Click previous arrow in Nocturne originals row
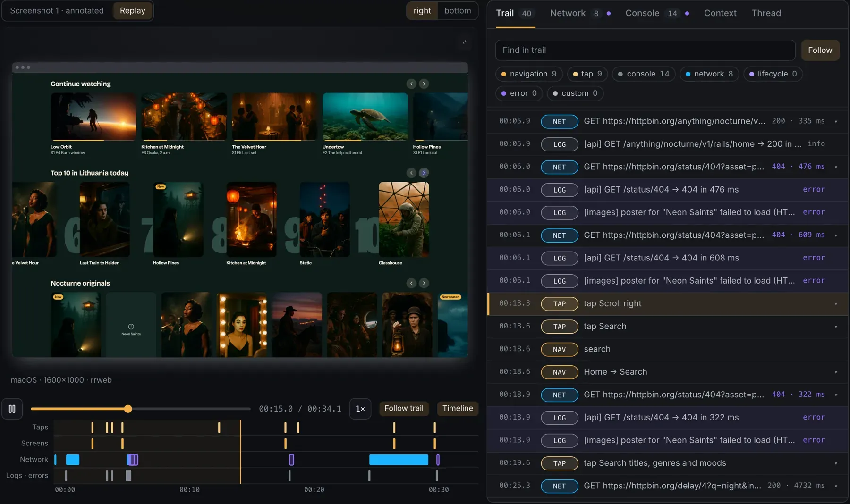850x504 pixels. (x=411, y=283)
